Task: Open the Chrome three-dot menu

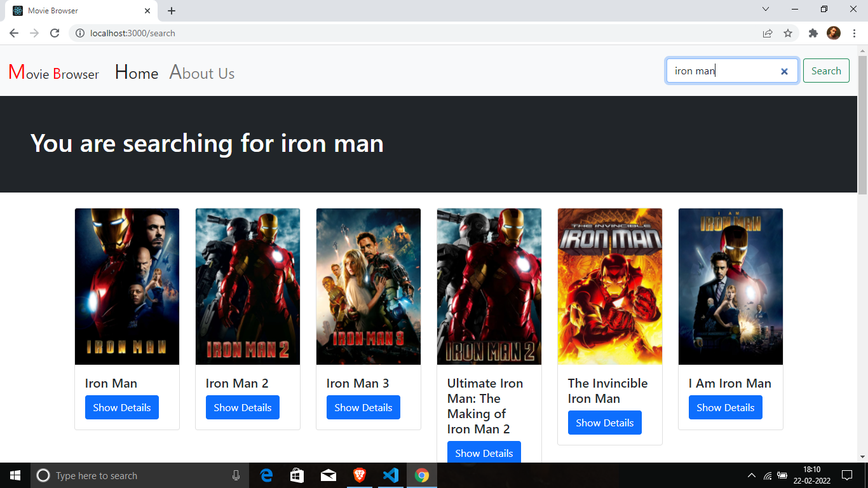Action: tap(854, 33)
